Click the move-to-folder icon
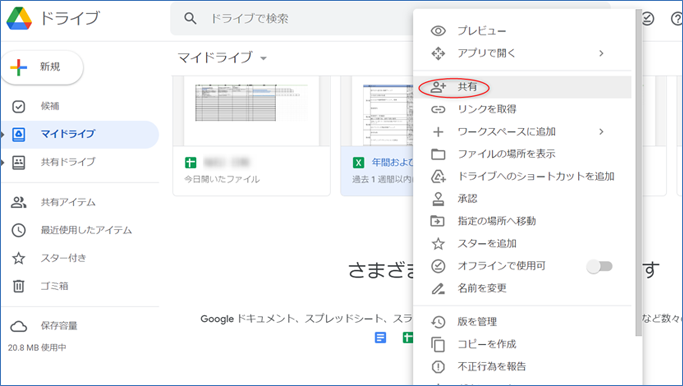Screen dimensions: 683x386 438,221
